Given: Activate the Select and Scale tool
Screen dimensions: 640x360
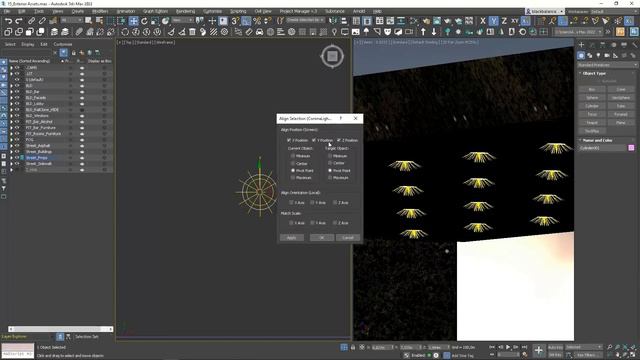Looking at the screenshot, I should 155,20.
